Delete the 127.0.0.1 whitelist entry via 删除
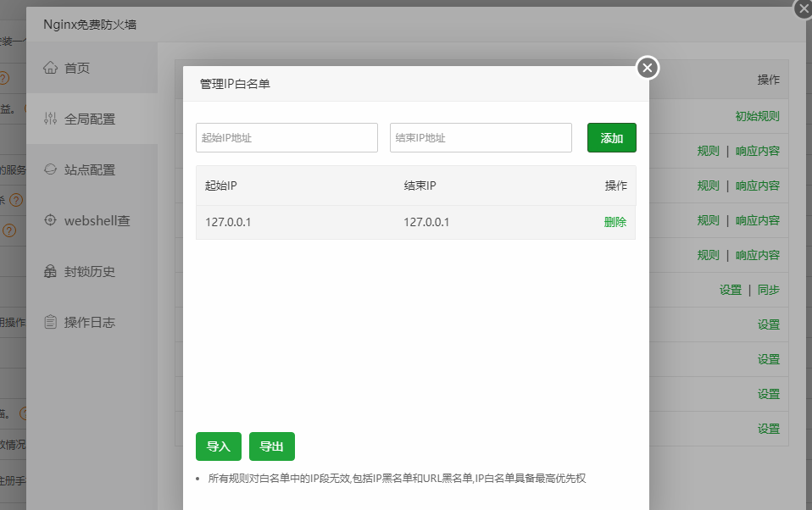 pyautogui.click(x=615, y=220)
